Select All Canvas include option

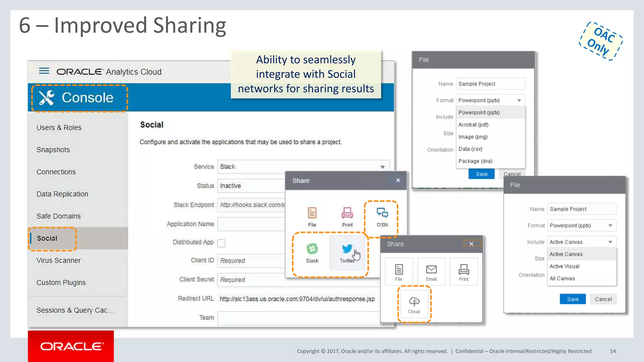pos(582,278)
